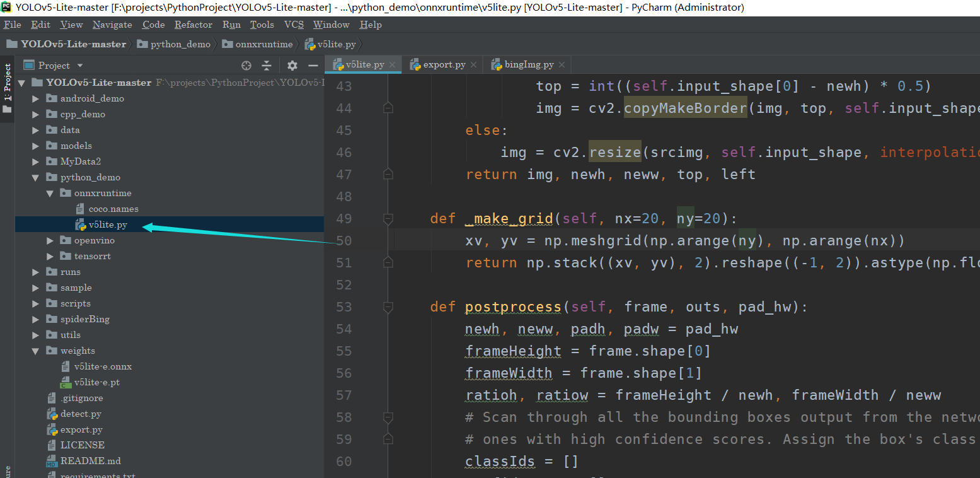The width and height of the screenshot is (980, 478).
Task: Select the LICENSE file
Action: pyautogui.click(x=76, y=445)
